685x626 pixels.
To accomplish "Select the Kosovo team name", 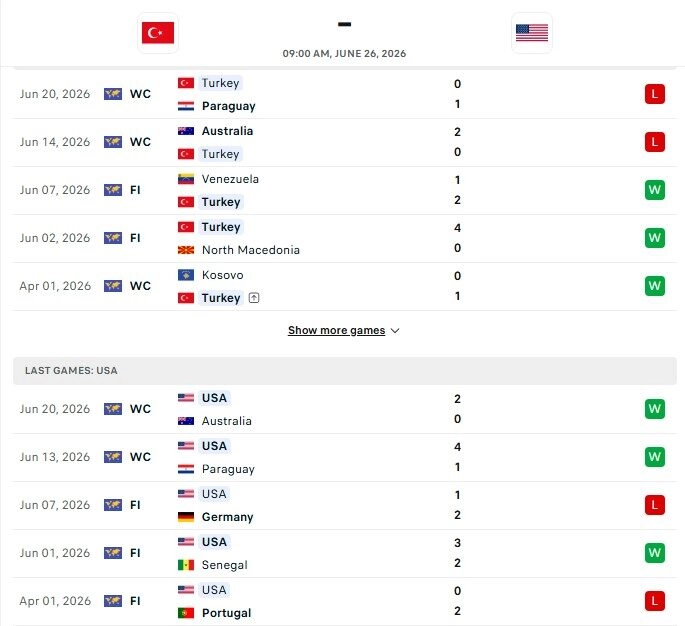I will tap(222, 275).
